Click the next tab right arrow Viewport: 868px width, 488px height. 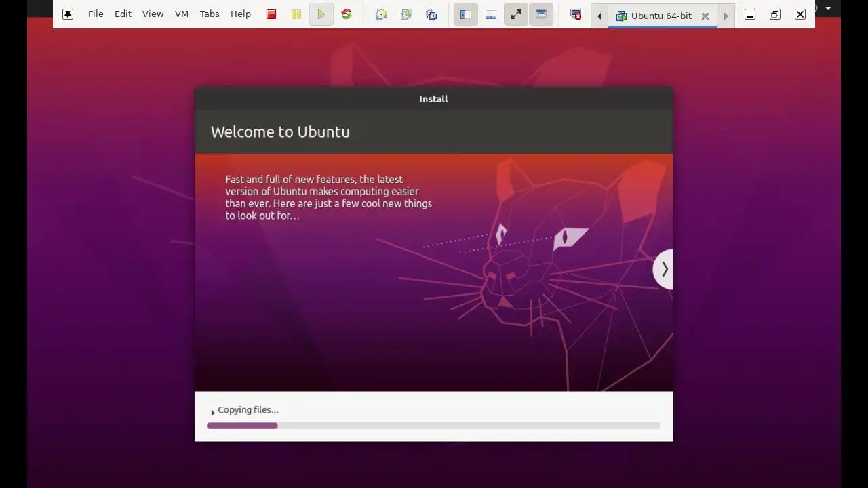[726, 16]
